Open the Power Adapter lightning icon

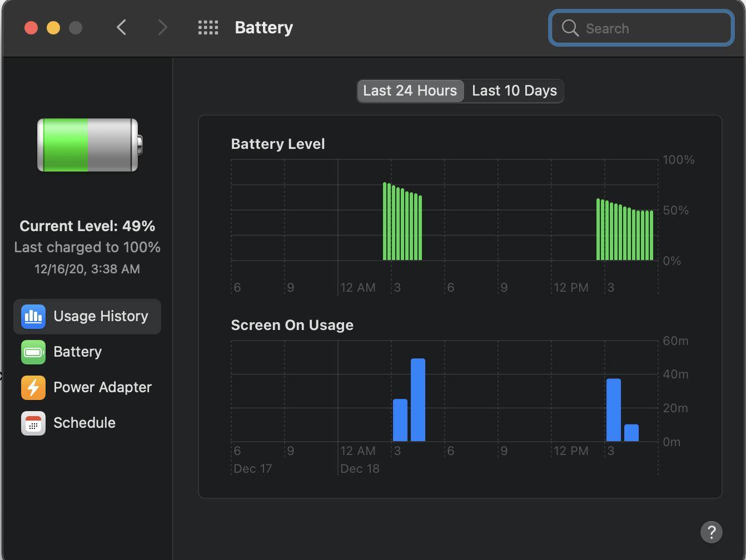pyautogui.click(x=33, y=387)
